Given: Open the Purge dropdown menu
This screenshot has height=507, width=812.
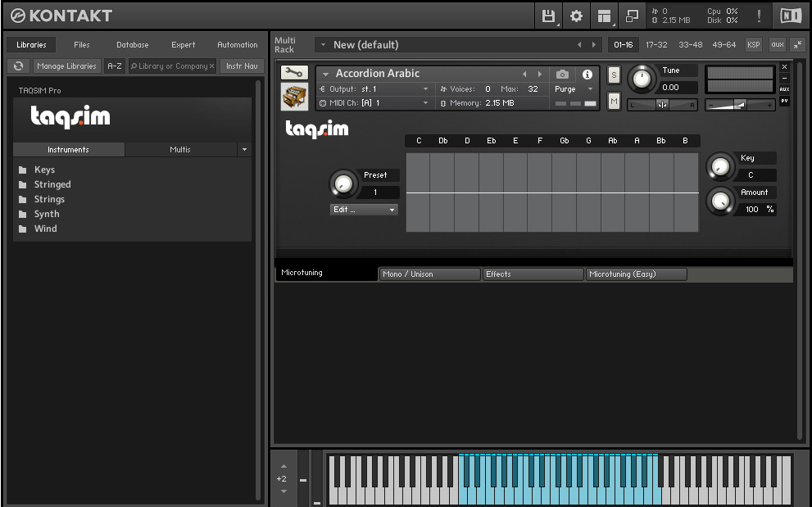Looking at the screenshot, I should click(574, 89).
